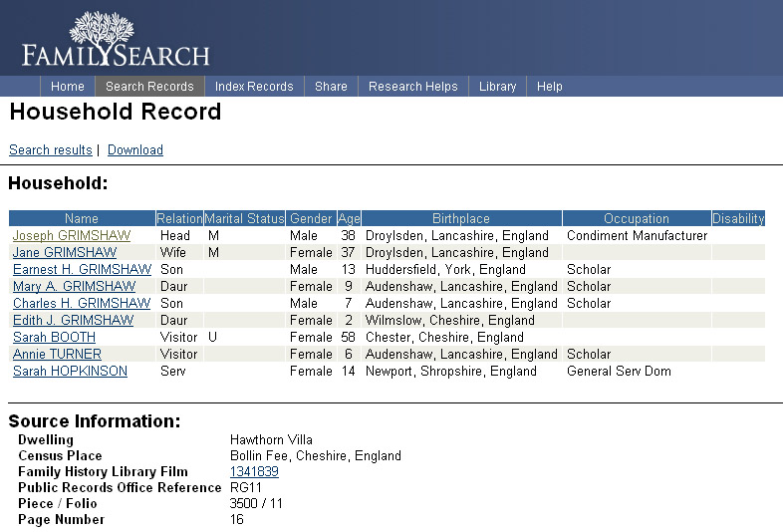Open Jane GRIMSHAW's record

(x=65, y=253)
